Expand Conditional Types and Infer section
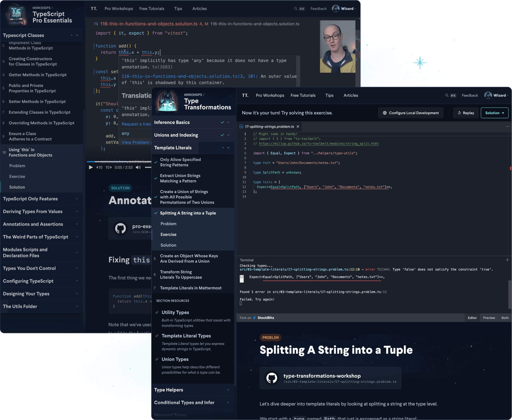This screenshot has width=512, height=420. 193,403
